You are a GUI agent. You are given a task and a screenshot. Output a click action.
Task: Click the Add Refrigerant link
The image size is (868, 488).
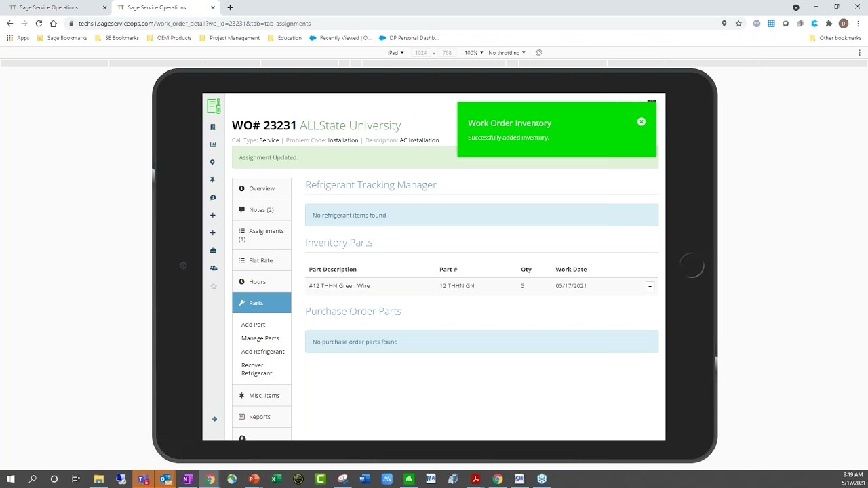click(262, 352)
